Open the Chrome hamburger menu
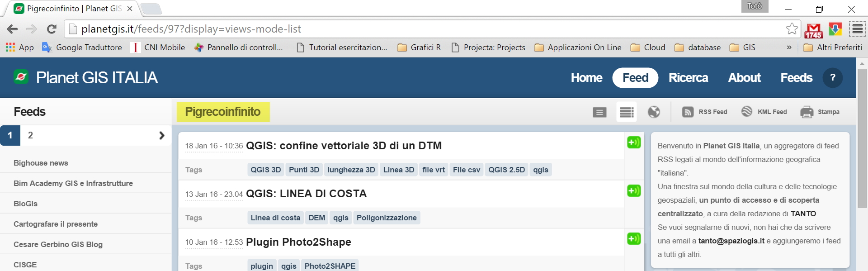868x271 pixels. click(858, 29)
